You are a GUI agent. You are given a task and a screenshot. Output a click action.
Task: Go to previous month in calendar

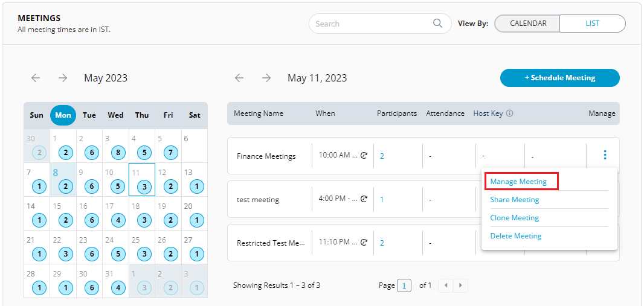coord(36,78)
